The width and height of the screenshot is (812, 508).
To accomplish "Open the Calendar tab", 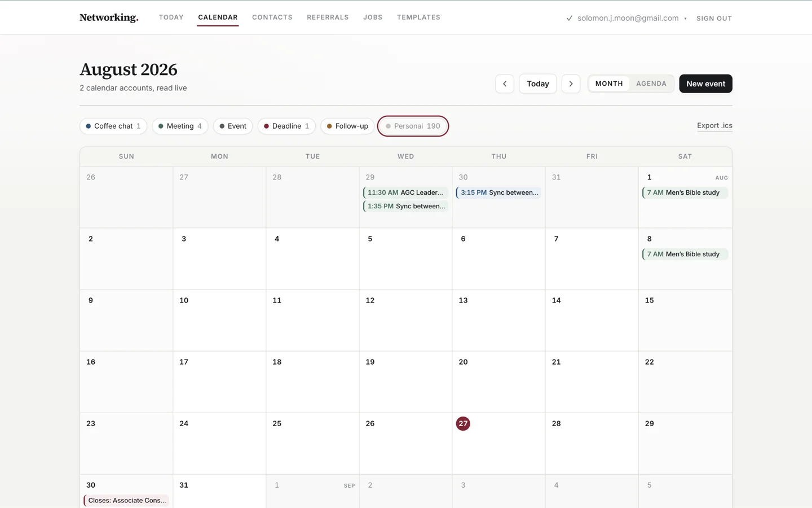I will pyautogui.click(x=218, y=17).
